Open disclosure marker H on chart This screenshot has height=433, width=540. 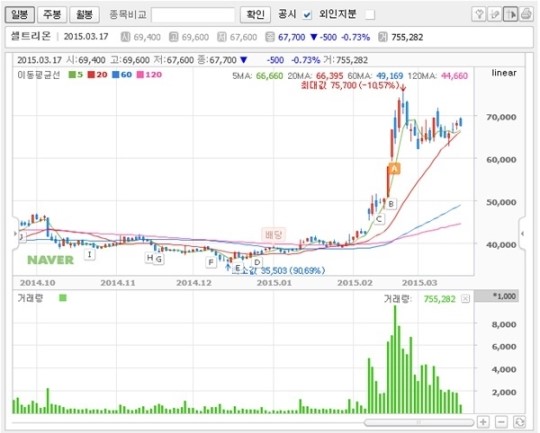pos(149,257)
